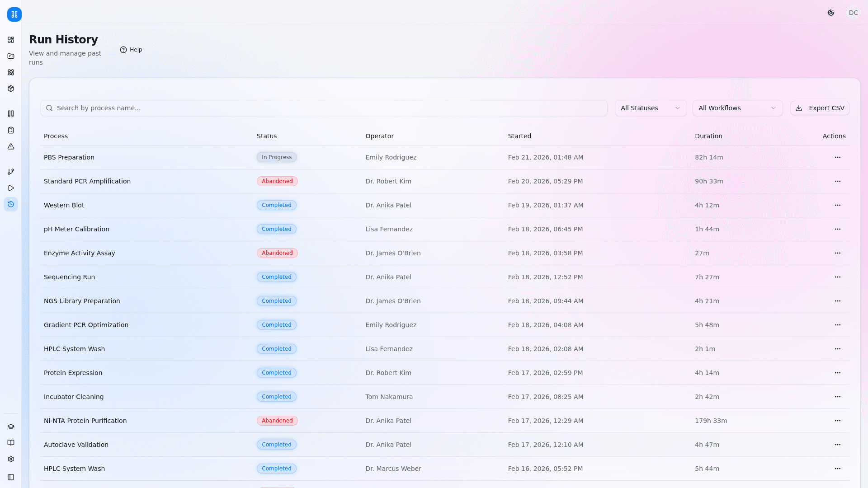The height and width of the screenshot is (488, 868).
Task: Click the clipboard checklist sidebar icon
Action: click(x=11, y=130)
